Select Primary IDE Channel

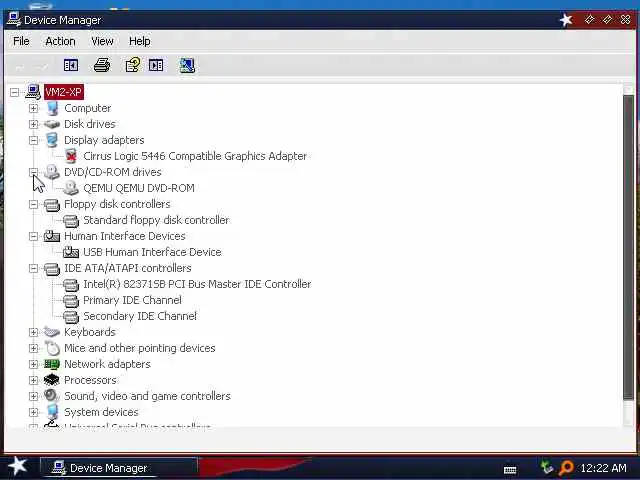[133, 300]
